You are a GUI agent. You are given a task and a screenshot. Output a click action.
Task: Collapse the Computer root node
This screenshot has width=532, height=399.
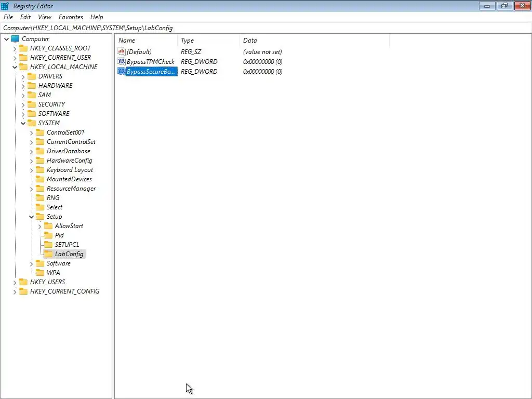pyautogui.click(x=6, y=39)
